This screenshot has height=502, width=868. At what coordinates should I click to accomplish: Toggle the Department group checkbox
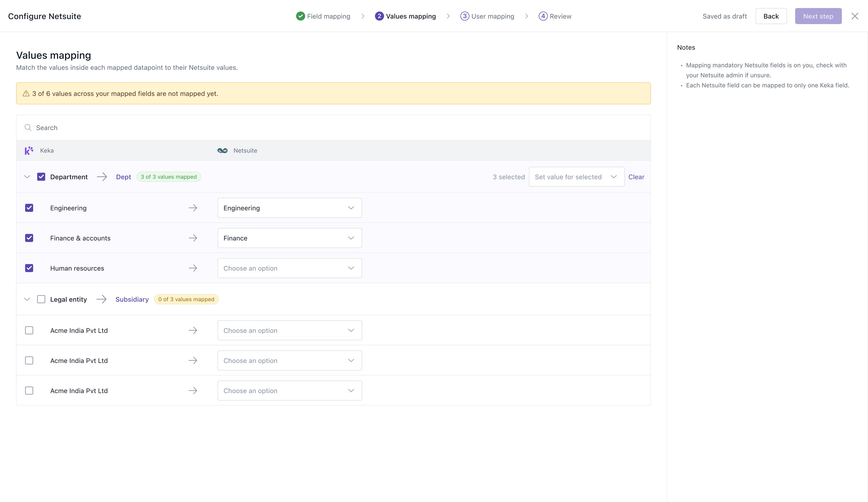[41, 177]
